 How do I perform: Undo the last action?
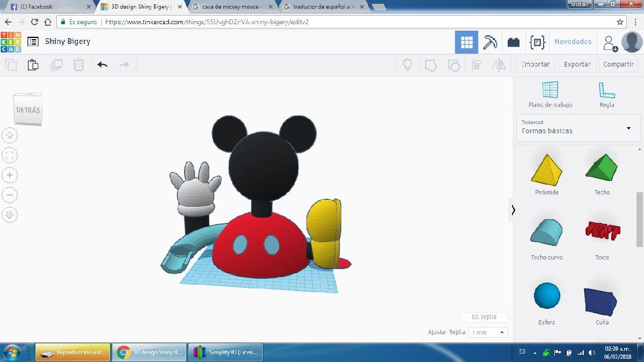(x=102, y=64)
